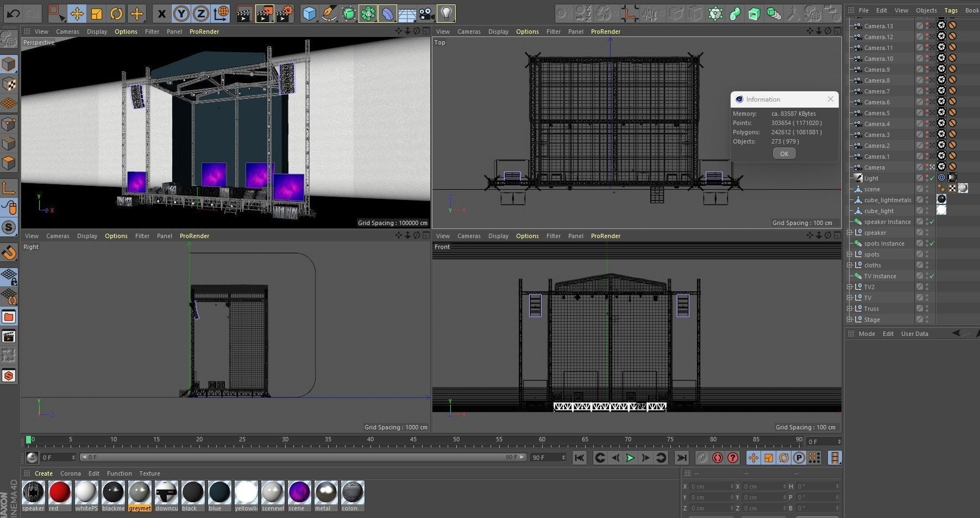Click the deformer Bend icon
Screen dimensions: 980x518
(x=387, y=14)
